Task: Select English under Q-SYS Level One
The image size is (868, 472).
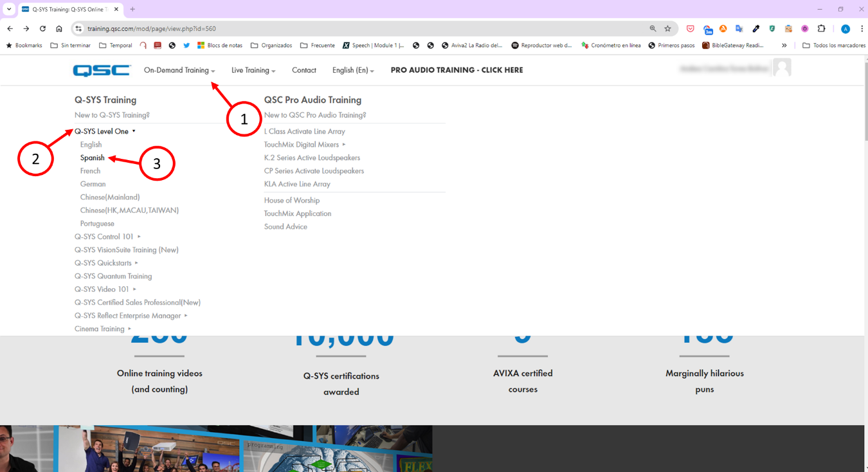Action: (x=91, y=145)
